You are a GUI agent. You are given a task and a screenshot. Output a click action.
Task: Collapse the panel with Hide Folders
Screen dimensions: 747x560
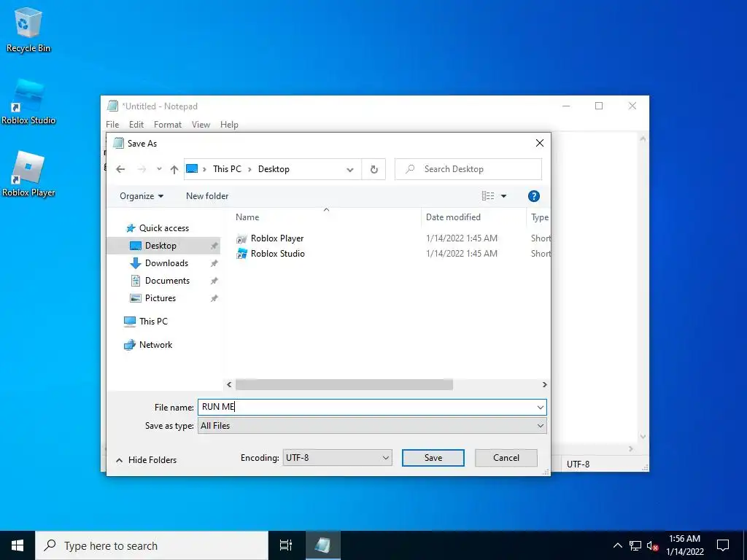coord(146,460)
